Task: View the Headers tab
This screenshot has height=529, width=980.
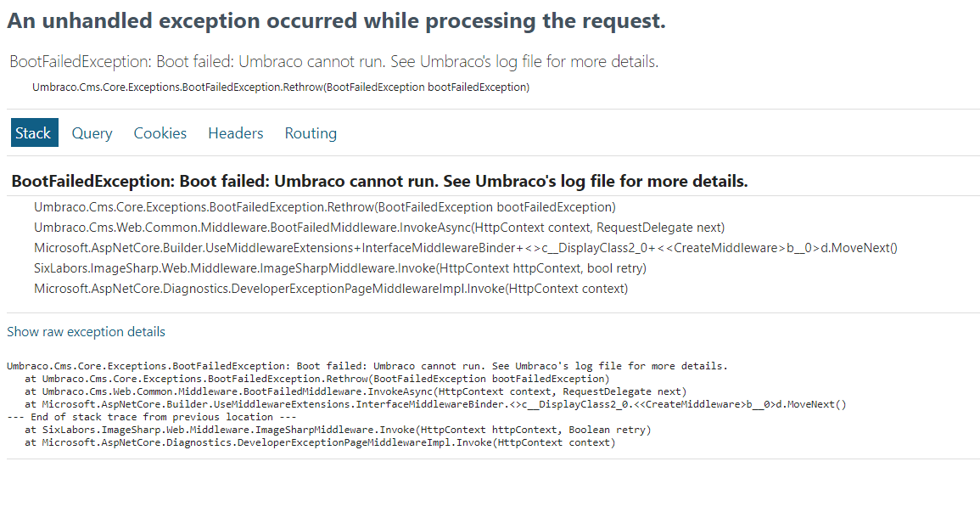Action: 236,133
